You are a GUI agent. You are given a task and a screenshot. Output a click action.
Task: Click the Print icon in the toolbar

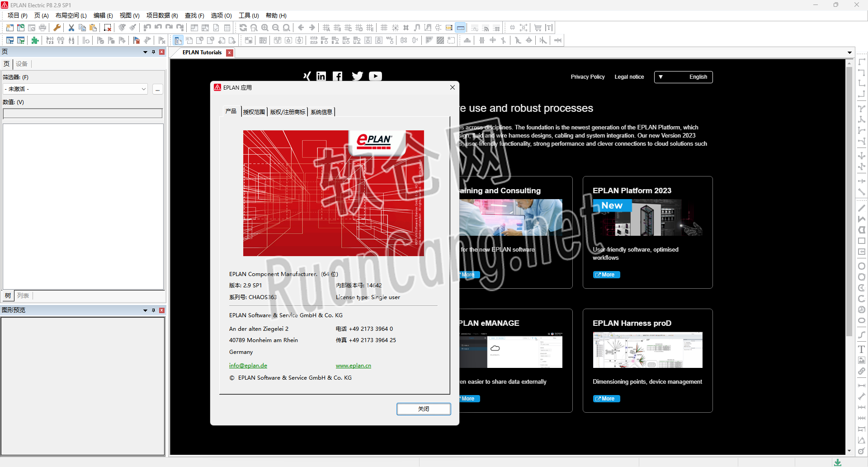tap(42, 27)
